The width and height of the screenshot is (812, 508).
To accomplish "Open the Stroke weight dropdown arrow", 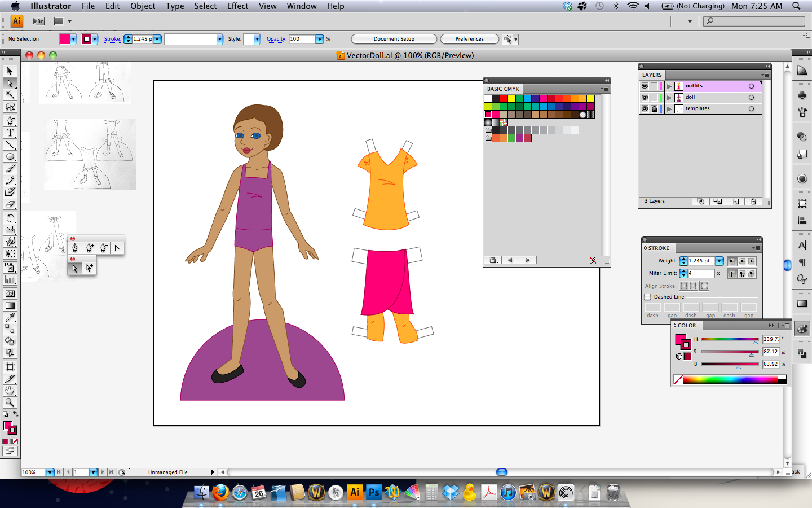I will coord(720,261).
